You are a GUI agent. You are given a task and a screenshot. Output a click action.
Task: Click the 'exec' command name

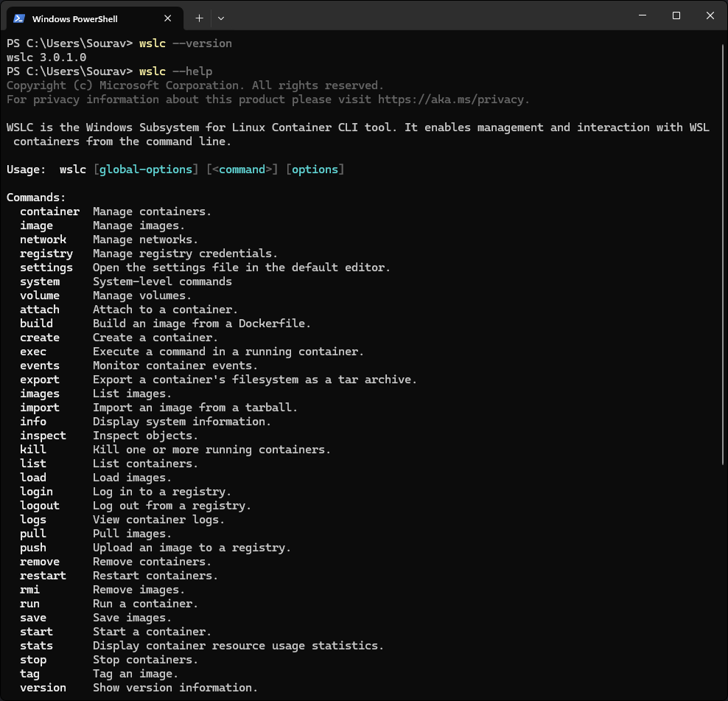pos(33,352)
